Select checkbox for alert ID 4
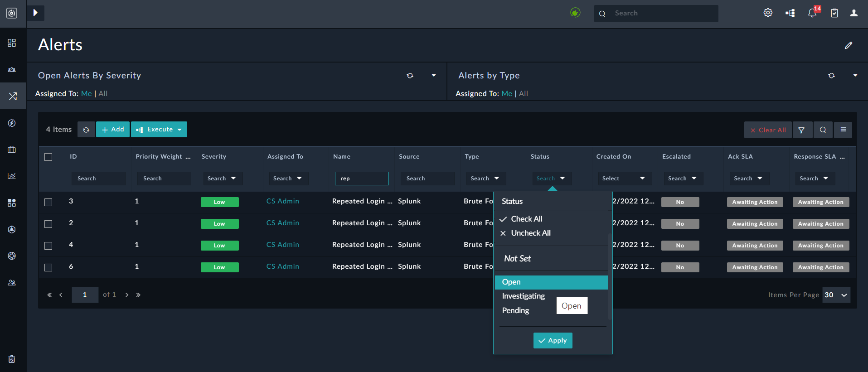This screenshot has height=372, width=868. pos(48,246)
